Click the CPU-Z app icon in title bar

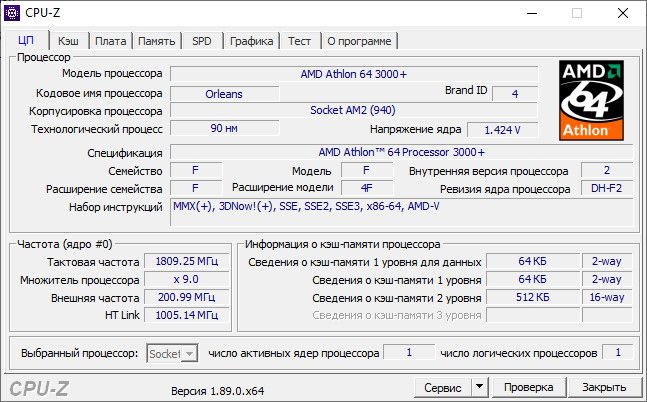(x=12, y=13)
